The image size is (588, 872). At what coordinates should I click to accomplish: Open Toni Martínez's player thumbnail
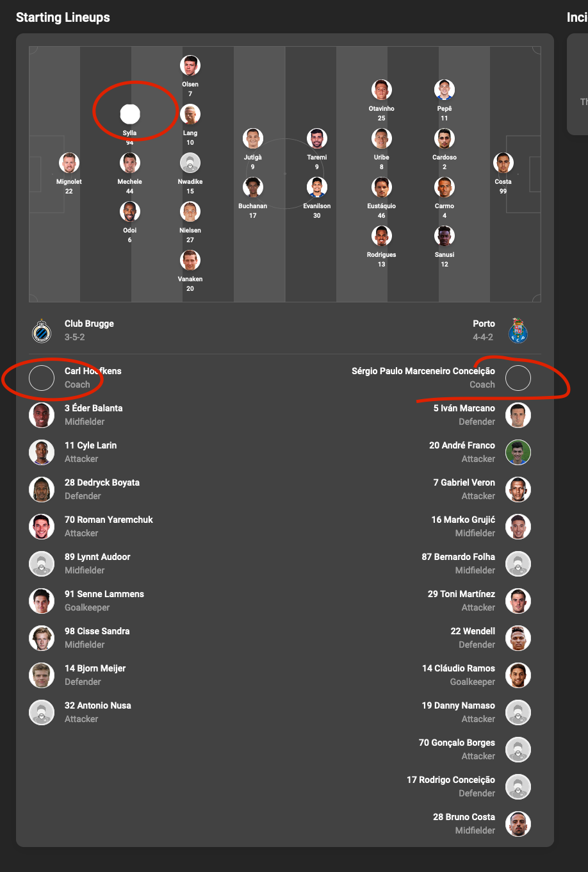coord(518,600)
